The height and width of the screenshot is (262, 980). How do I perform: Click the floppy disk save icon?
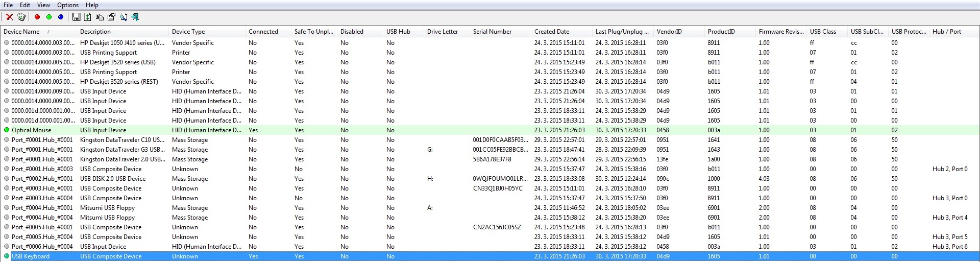pos(76,17)
